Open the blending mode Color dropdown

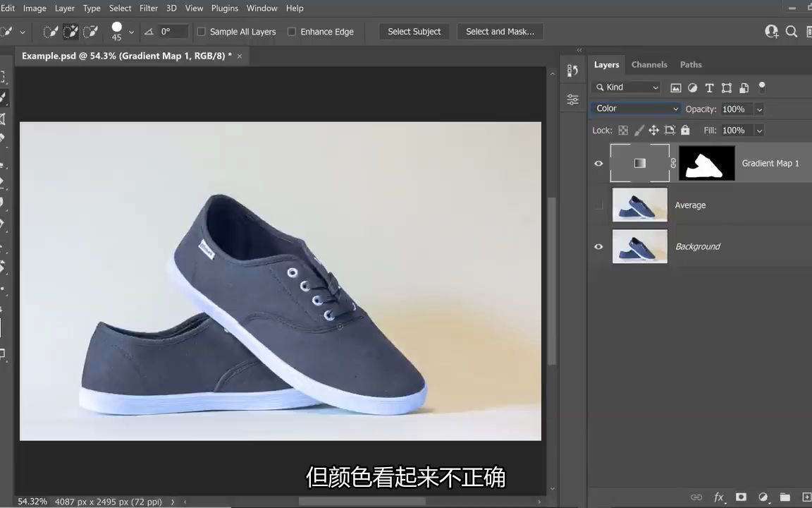pos(636,109)
